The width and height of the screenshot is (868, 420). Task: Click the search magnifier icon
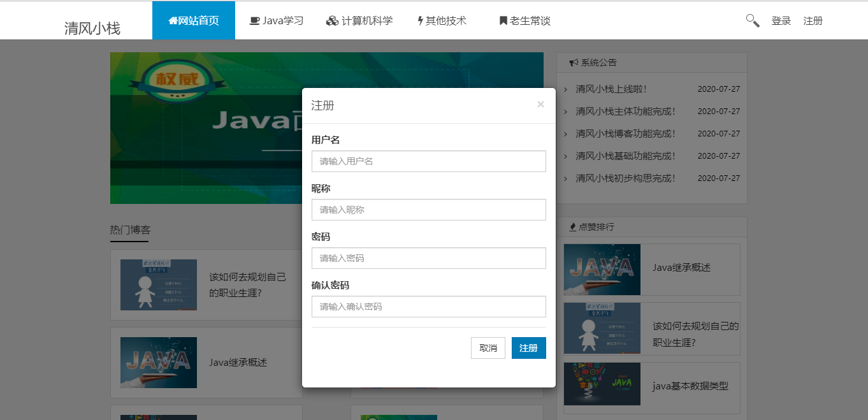(753, 20)
